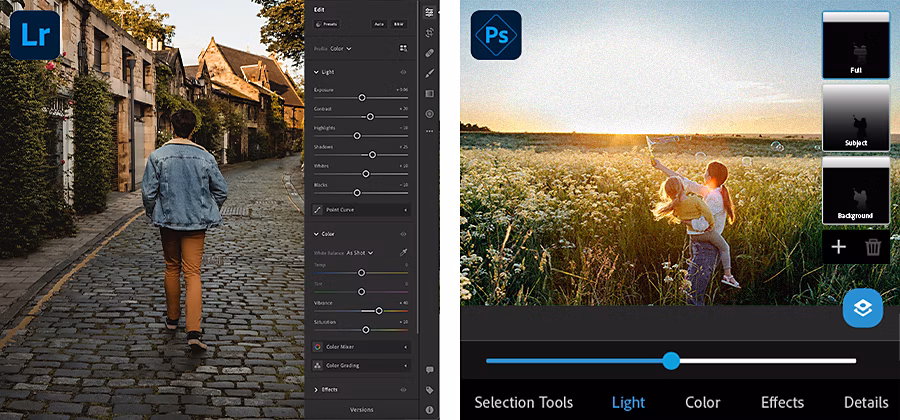Toggle Color section visibility eye
Screen dimensions: 900x420
[x=403, y=234]
